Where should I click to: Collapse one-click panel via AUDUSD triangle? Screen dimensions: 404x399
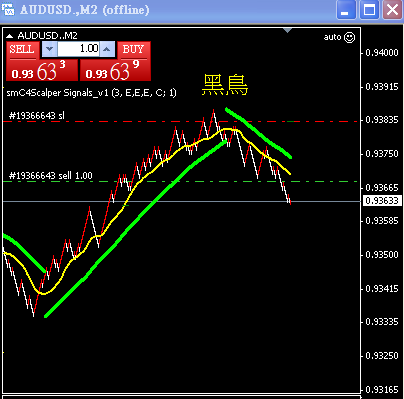(x=9, y=36)
